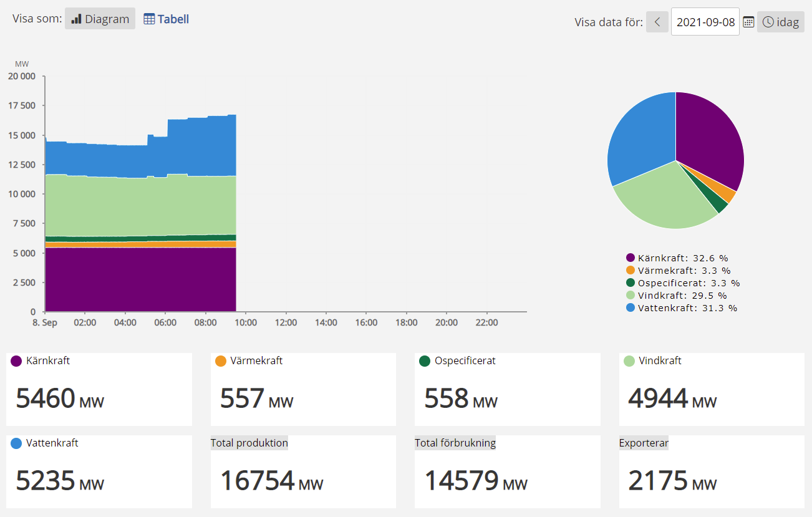Image resolution: width=812 pixels, height=517 pixels.
Task: Click the Visa data för label
Action: click(x=609, y=22)
